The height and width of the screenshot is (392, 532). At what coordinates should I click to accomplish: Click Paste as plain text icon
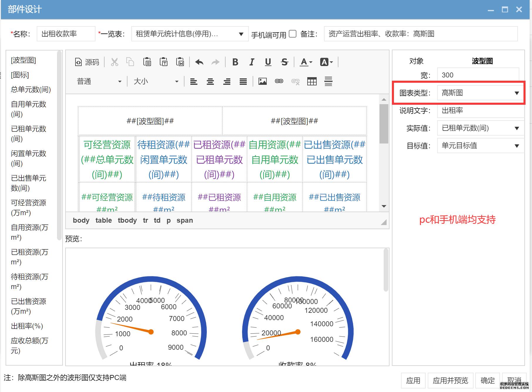click(164, 62)
